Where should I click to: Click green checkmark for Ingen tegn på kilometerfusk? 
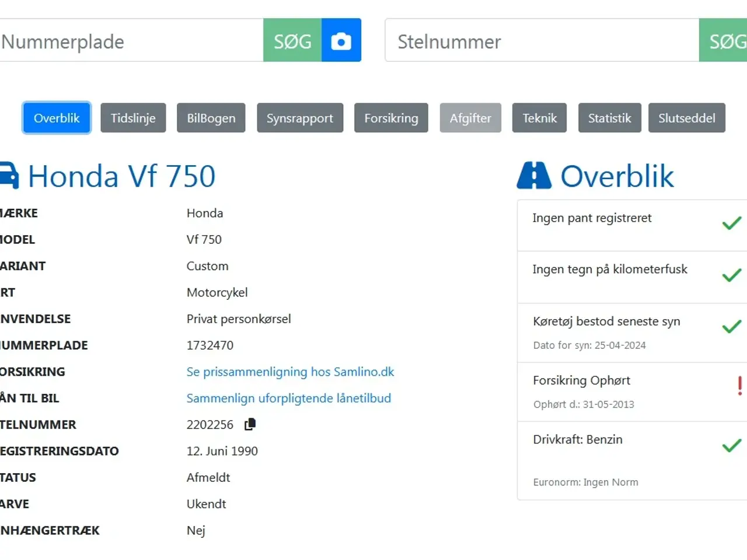coord(731,275)
